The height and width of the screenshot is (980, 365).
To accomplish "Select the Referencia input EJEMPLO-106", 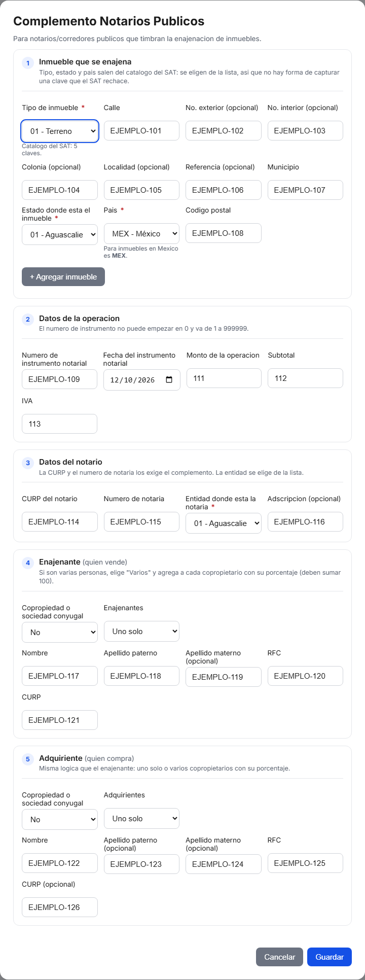I will 224,190.
